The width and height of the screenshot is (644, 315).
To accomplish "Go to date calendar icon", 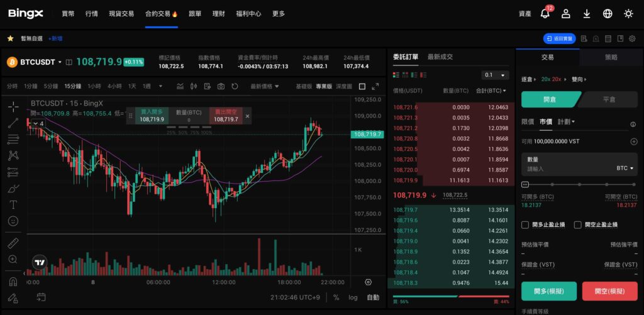I will [41, 297].
